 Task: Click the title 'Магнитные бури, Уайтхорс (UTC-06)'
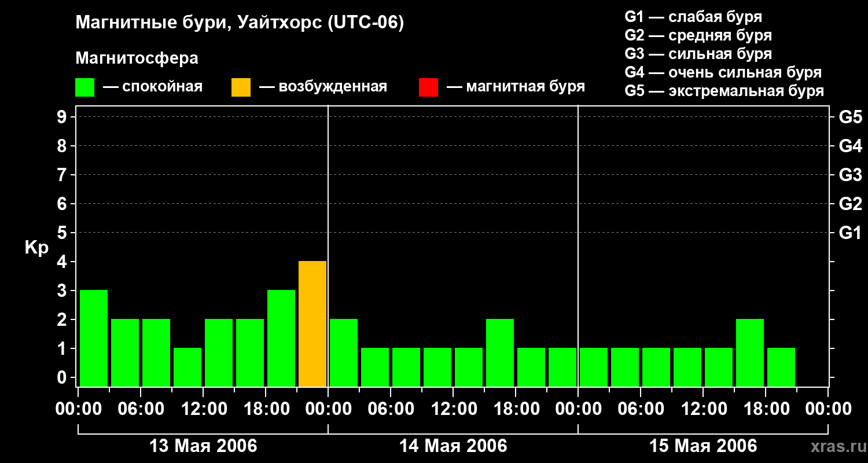point(240,23)
